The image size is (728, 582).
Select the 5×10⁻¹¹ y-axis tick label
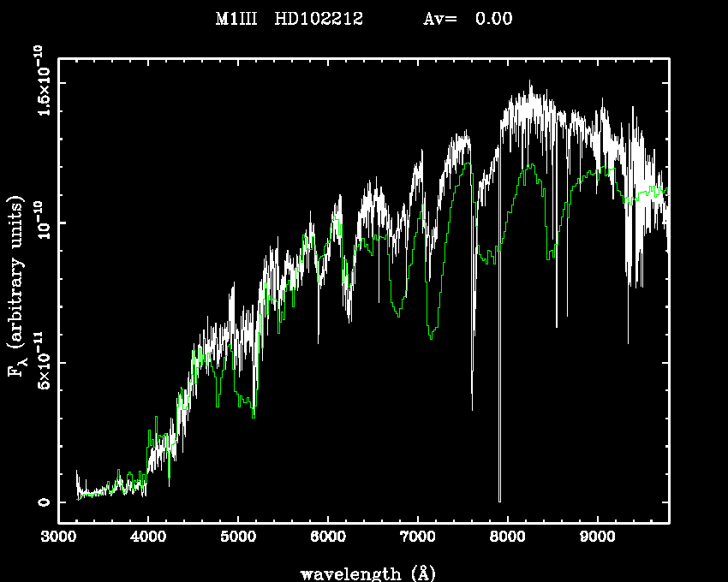pos(42,363)
